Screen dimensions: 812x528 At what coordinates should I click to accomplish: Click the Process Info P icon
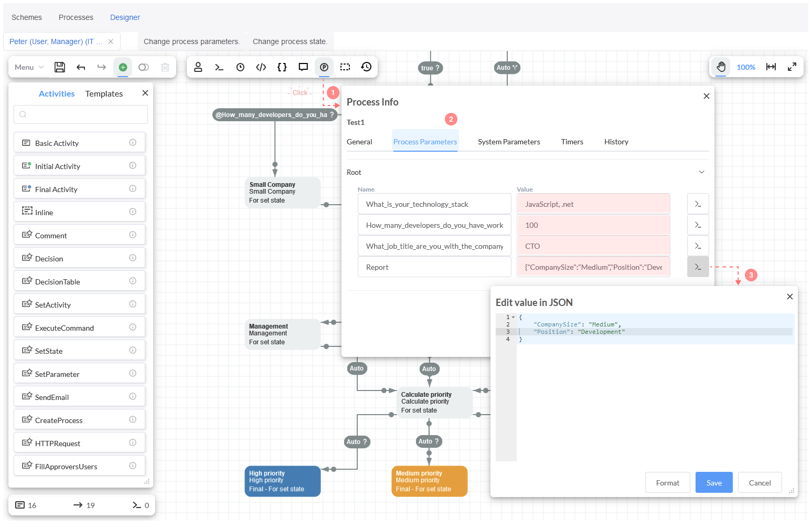[x=324, y=67]
